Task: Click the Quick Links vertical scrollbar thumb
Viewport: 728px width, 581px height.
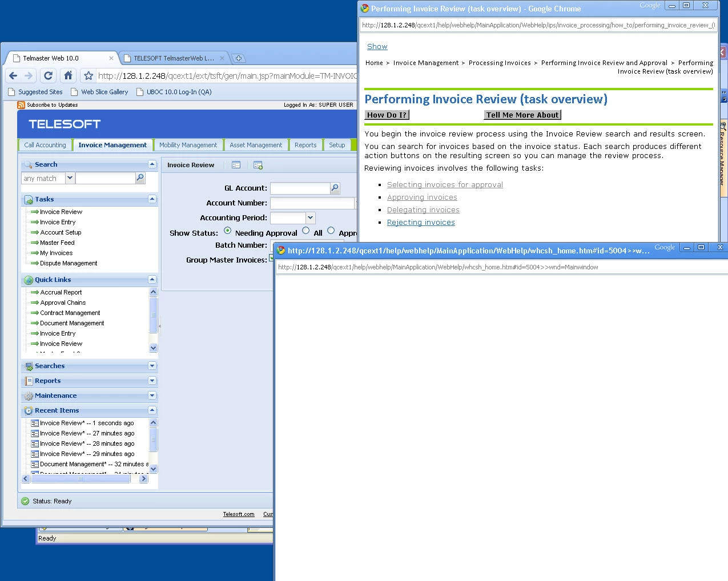Action: tap(153, 314)
